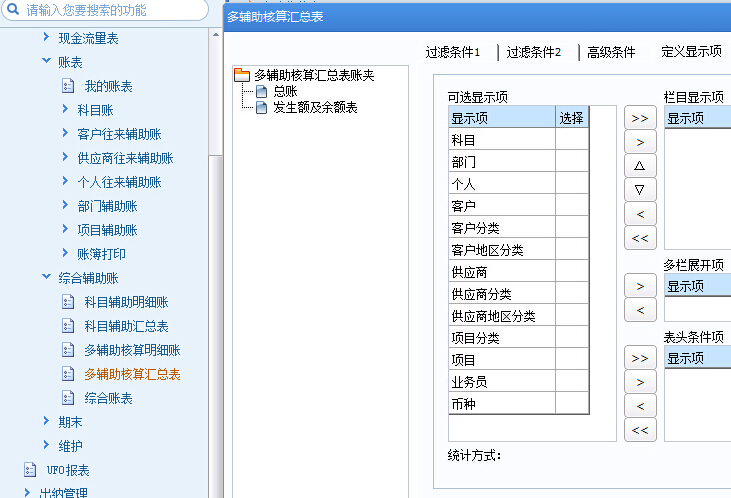
Task: Remove all items from 表头条件项 (<<)
Action: tap(640, 429)
